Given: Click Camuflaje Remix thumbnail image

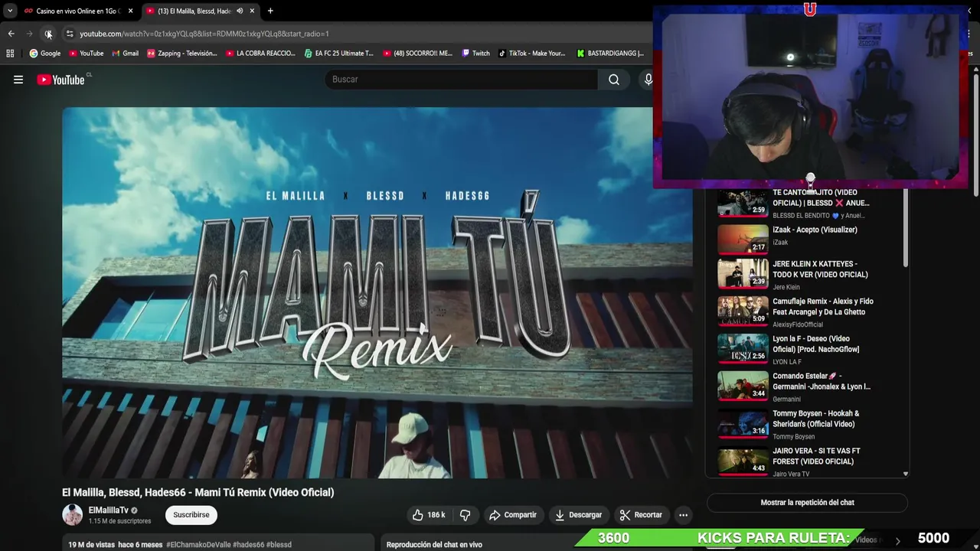Looking at the screenshot, I should tap(743, 311).
